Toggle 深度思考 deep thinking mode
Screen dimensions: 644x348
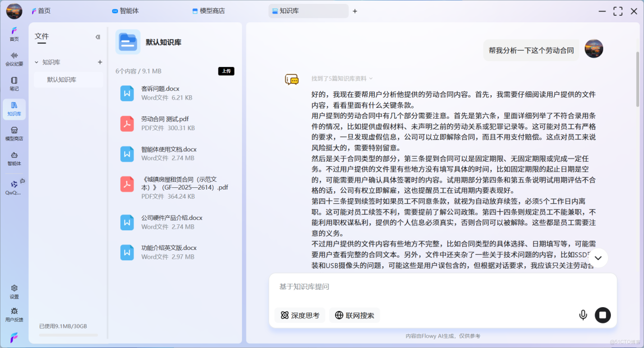299,315
